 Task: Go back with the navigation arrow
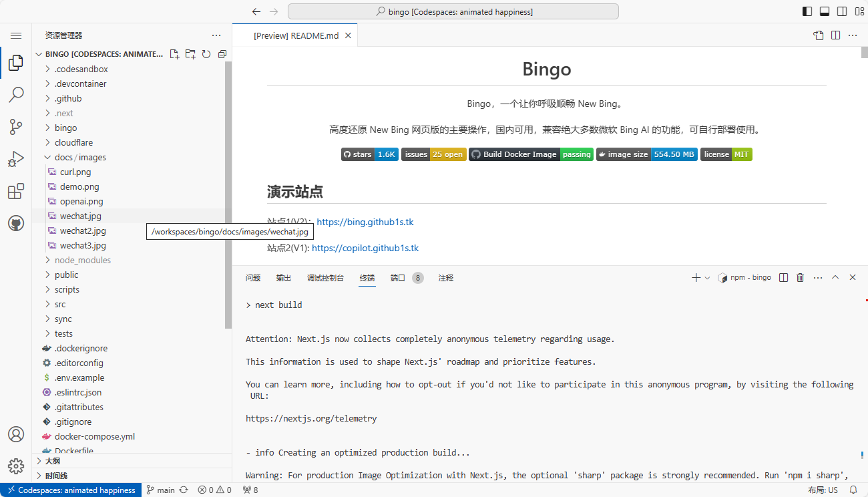click(256, 11)
